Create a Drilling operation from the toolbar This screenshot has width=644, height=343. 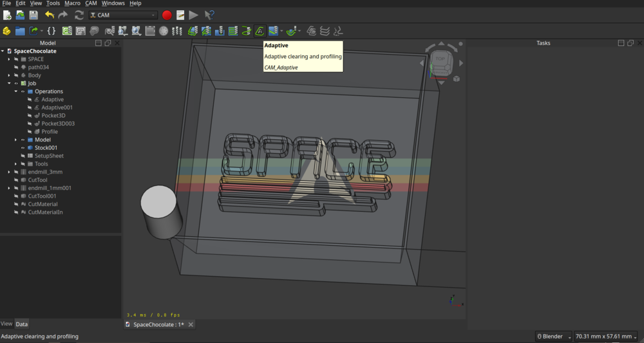pos(220,31)
